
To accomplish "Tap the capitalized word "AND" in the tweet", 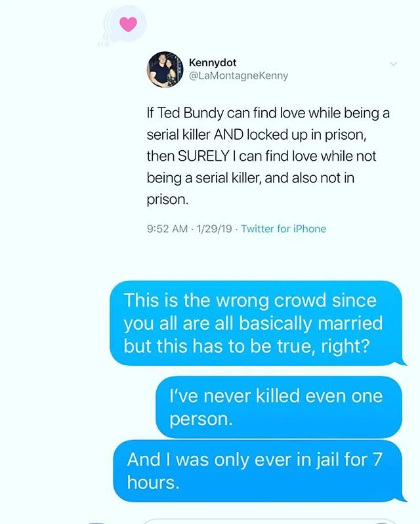I will (228, 134).
